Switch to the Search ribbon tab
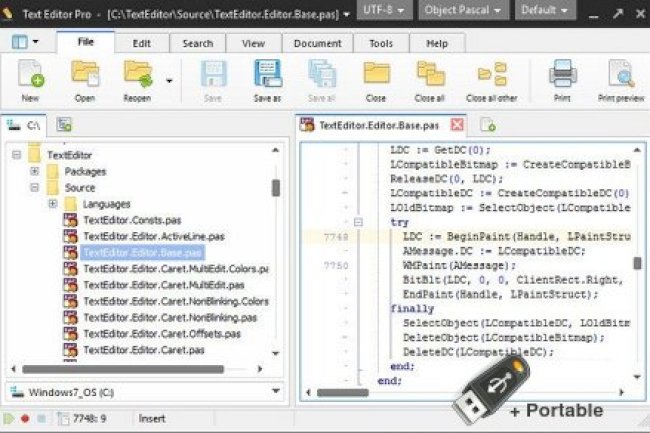The image size is (650, 433). [197, 44]
